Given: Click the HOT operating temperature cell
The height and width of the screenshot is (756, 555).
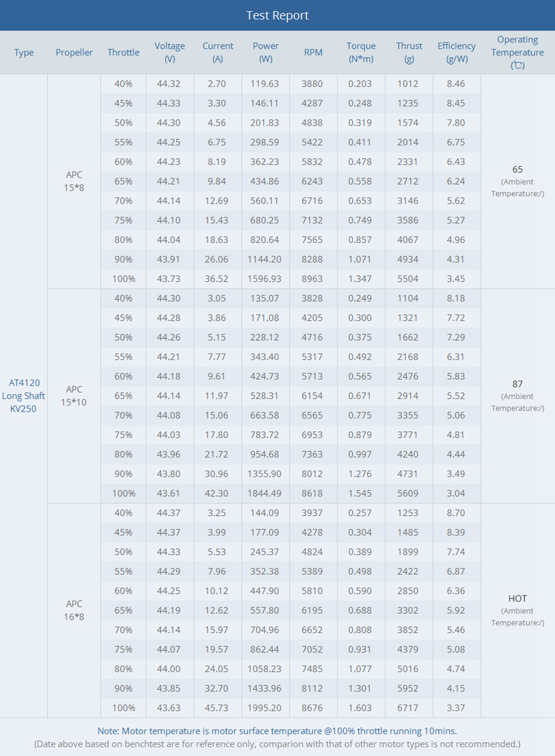Looking at the screenshot, I should (x=518, y=598).
